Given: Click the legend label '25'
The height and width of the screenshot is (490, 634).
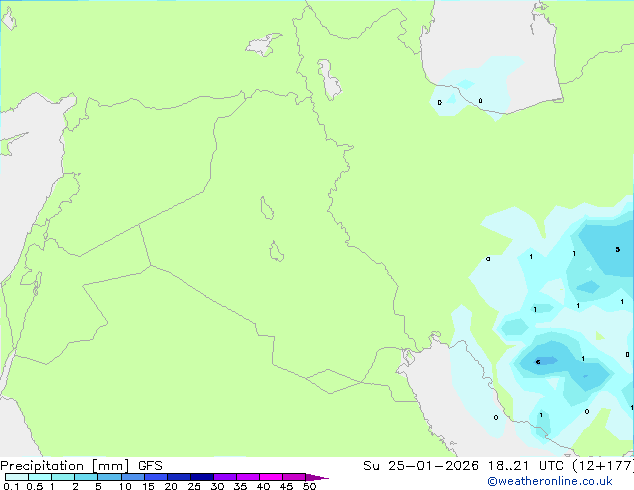Looking at the screenshot, I should click(194, 486).
